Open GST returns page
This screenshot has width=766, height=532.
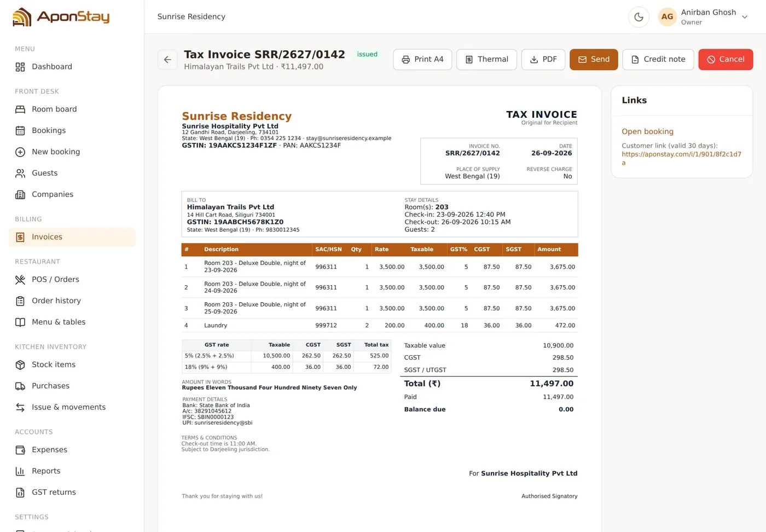[72, 493]
